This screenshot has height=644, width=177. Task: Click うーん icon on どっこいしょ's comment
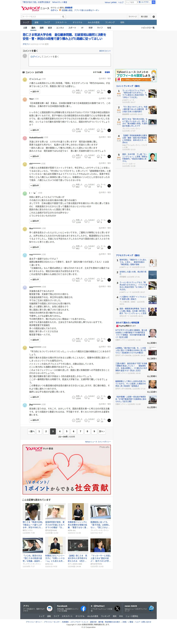point(98,92)
